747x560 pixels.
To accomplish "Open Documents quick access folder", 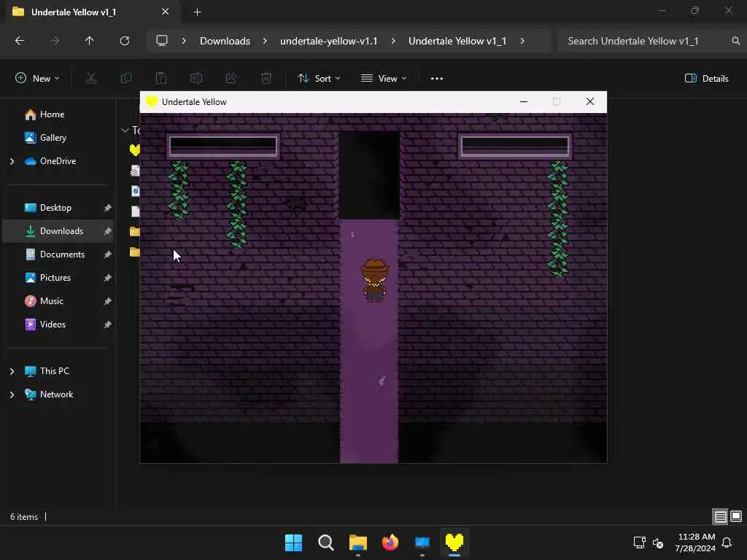I will point(62,254).
